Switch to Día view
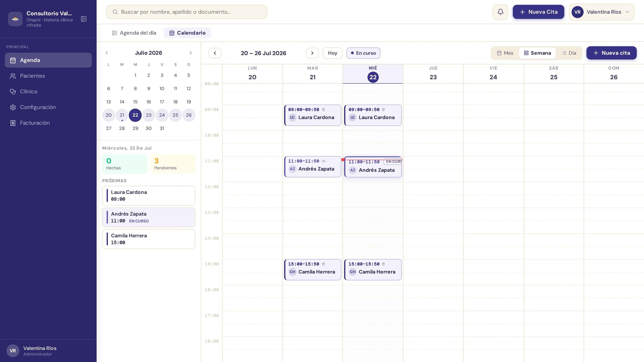Image resolution: width=644 pixels, height=362 pixels. 569,53
